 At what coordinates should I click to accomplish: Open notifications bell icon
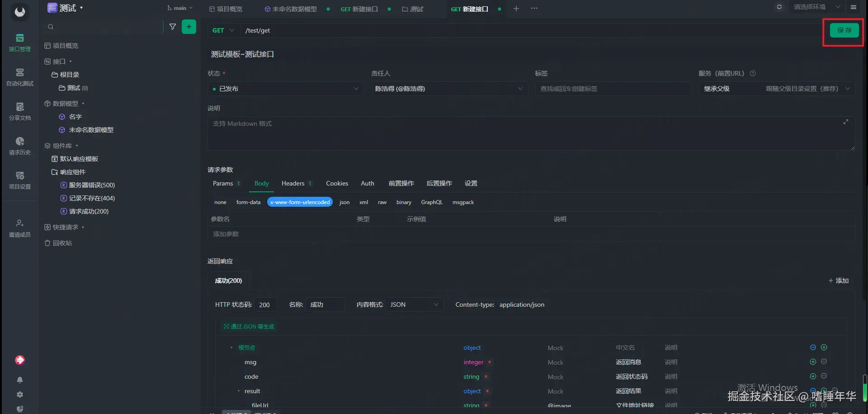20,380
